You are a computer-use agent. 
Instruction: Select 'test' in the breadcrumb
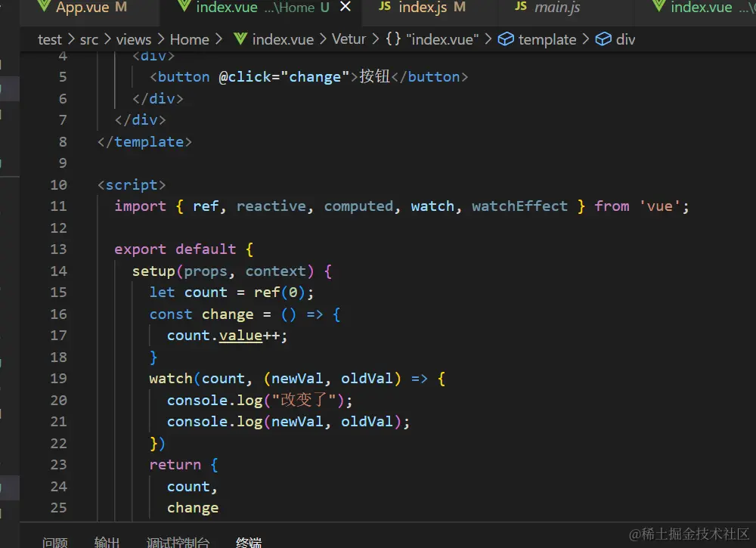(x=50, y=39)
